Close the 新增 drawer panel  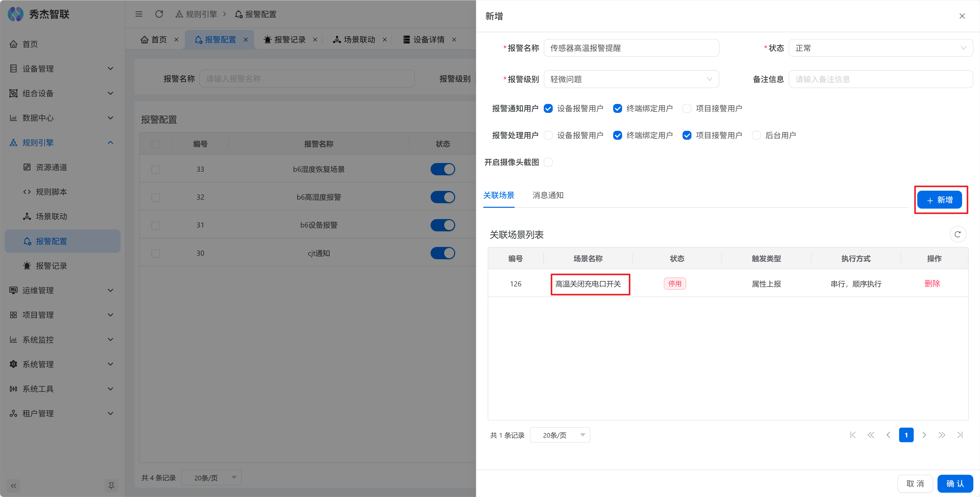point(962,16)
